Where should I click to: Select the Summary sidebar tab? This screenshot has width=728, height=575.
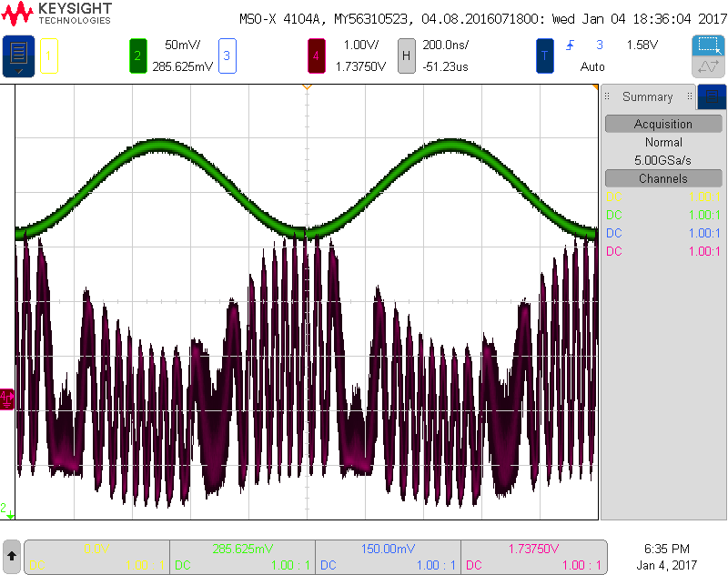(647, 96)
